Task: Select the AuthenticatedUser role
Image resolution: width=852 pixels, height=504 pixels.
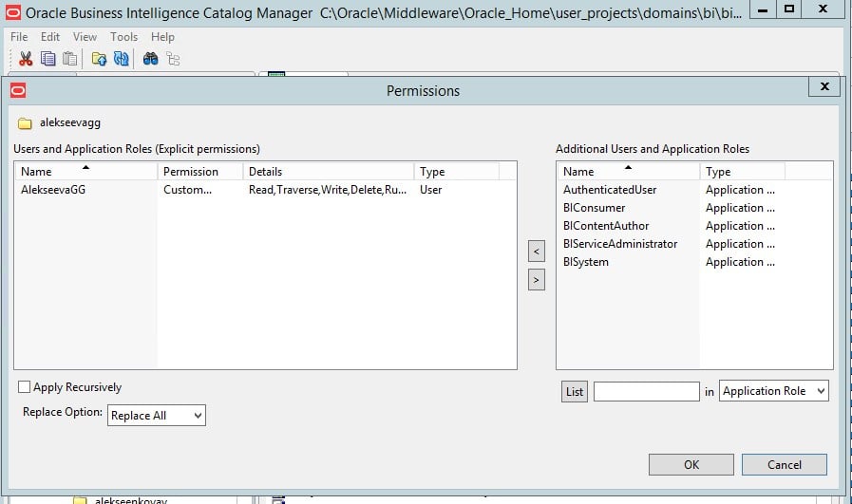Action: pos(610,190)
